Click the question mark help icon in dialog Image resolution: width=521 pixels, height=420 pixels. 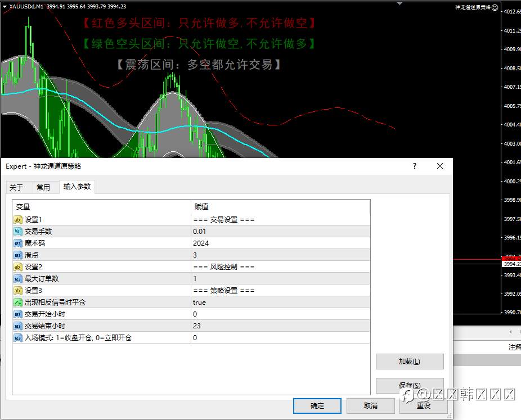415,166
